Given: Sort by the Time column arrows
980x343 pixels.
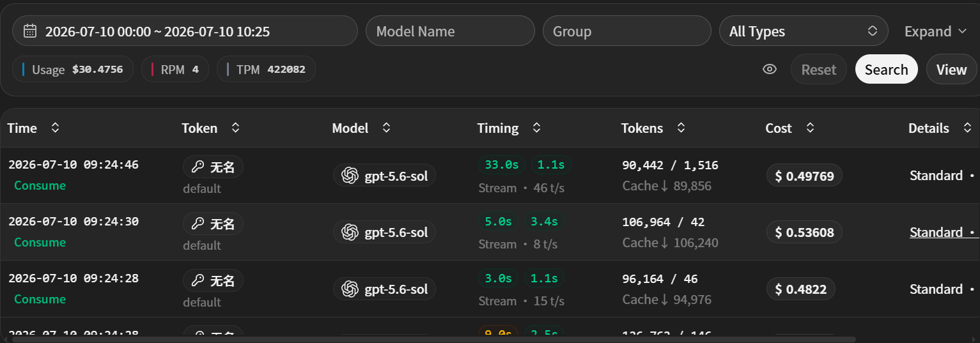Looking at the screenshot, I should coord(56,128).
